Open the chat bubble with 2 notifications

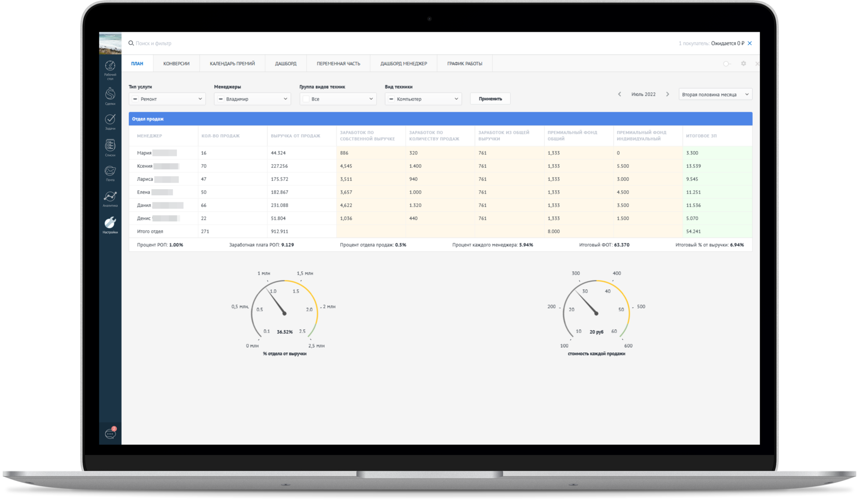click(x=110, y=433)
